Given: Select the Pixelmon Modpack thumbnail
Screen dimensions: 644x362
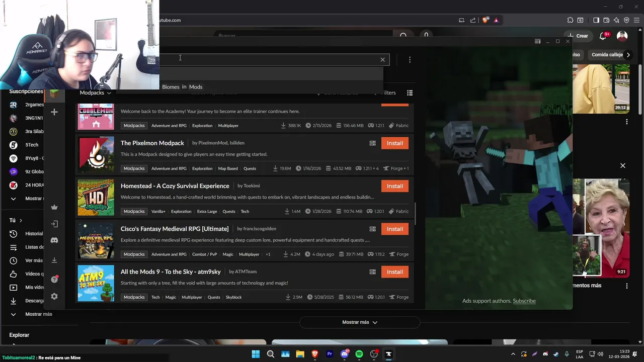Looking at the screenshot, I should coord(96,154).
